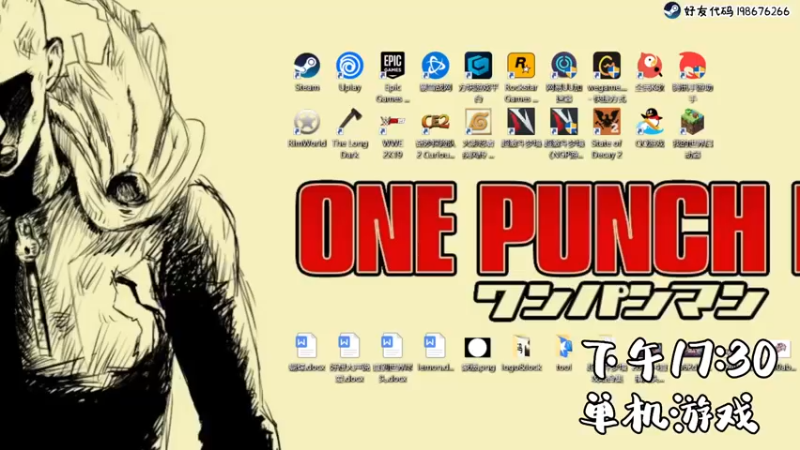The height and width of the screenshot is (450, 800).
Task: Open the Steam desktop shortcut
Action: [307, 66]
